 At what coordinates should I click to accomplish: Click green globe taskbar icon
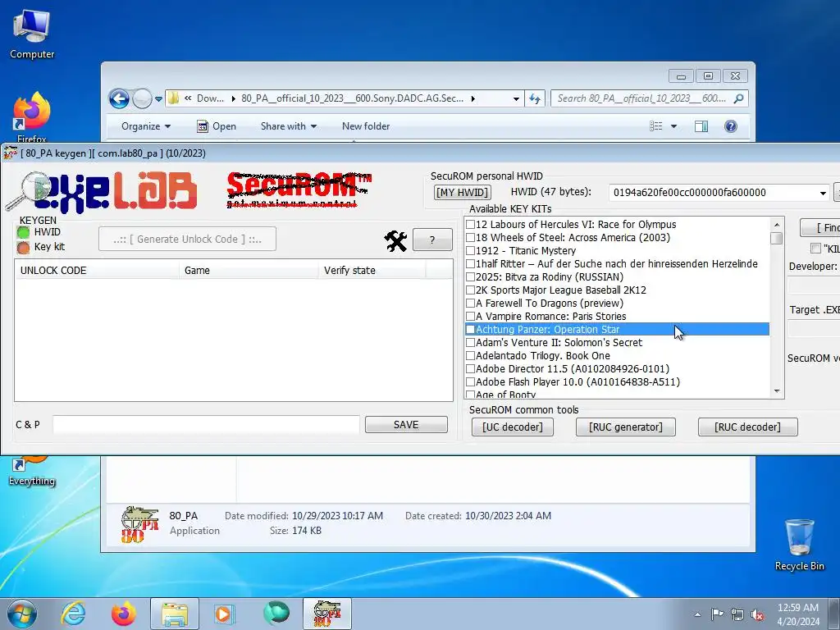tap(276, 614)
